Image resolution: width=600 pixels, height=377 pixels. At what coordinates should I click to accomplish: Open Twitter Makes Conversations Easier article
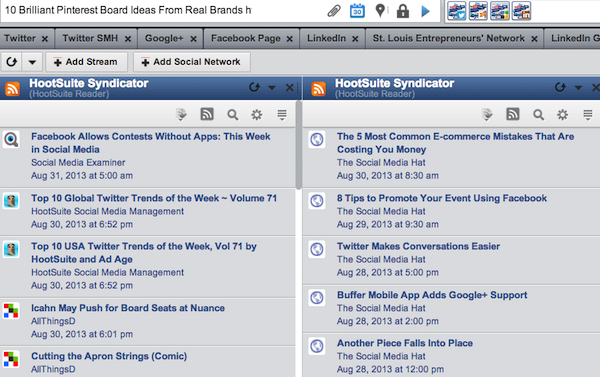tap(418, 246)
